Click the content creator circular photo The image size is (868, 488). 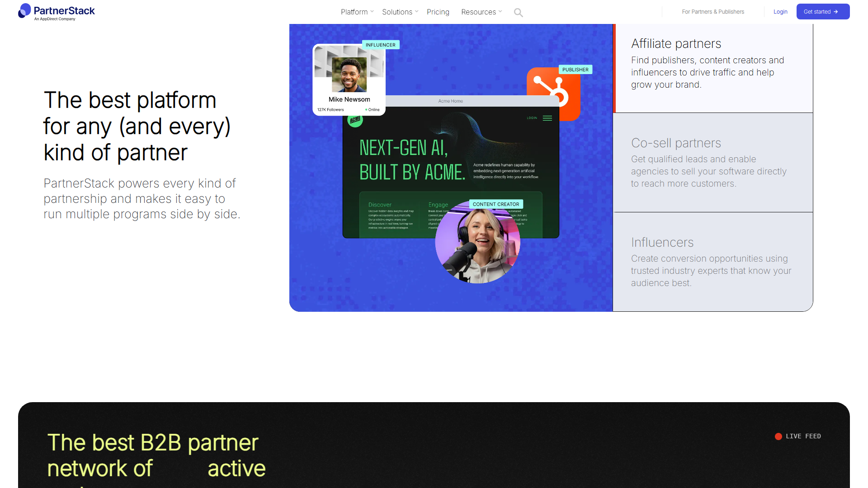click(x=477, y=241)
